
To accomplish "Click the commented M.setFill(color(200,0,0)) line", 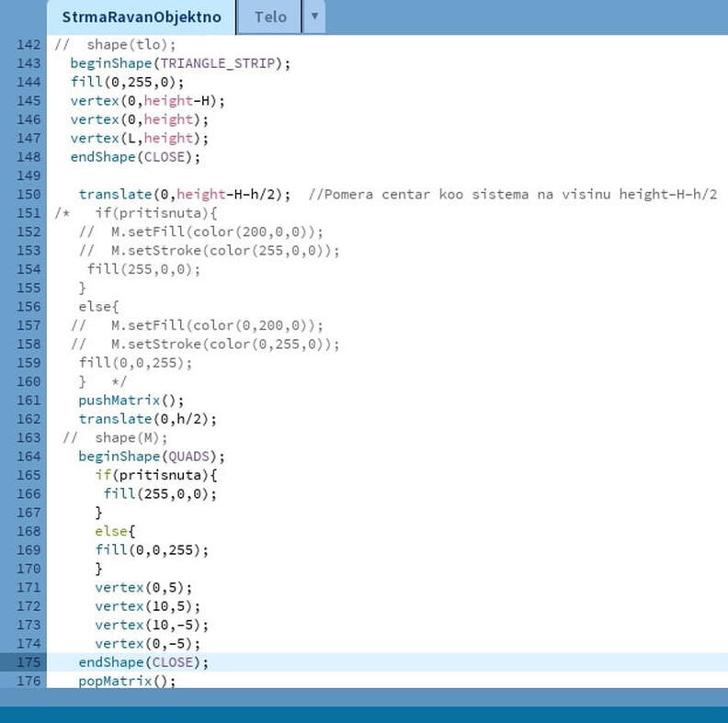I will [x=200, y=232].
